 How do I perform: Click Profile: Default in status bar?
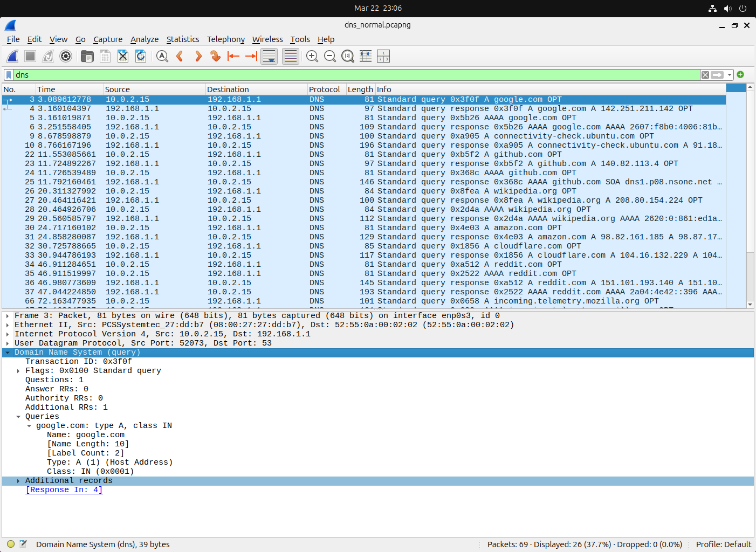tap(723, 544)
